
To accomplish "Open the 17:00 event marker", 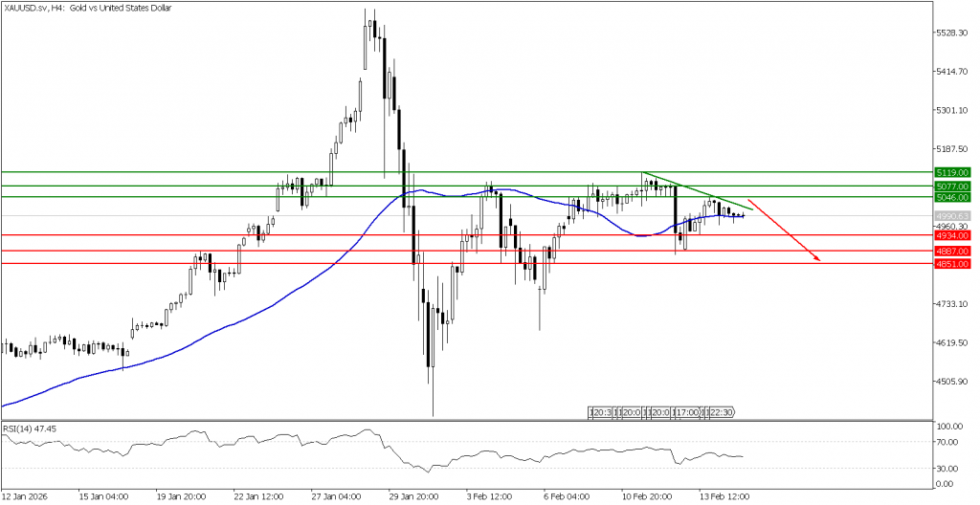I will tap(686, 412).
